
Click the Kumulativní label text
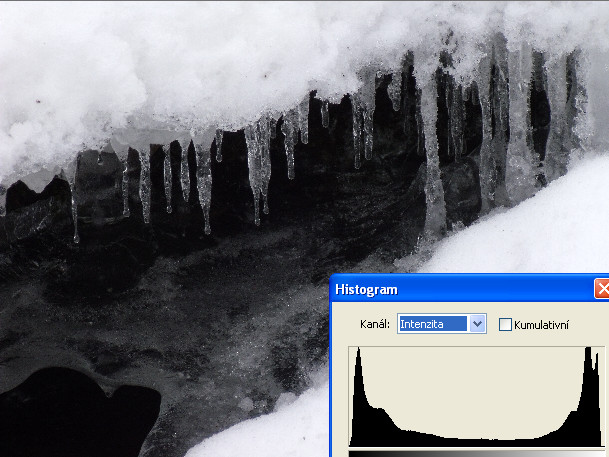(541, 324)
